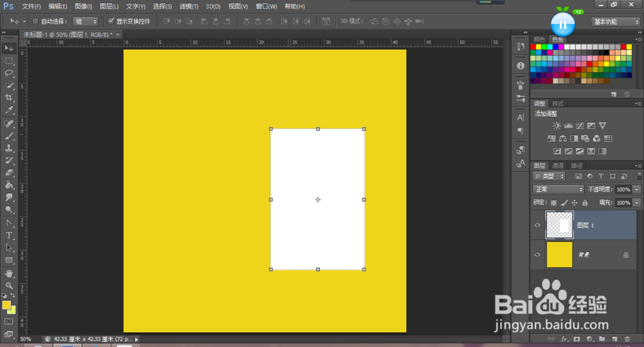The width and height of the screenshot is (644, 347).
Task: Uncheck Show Transform Controls checkbox
Action: tap(111, 21)
